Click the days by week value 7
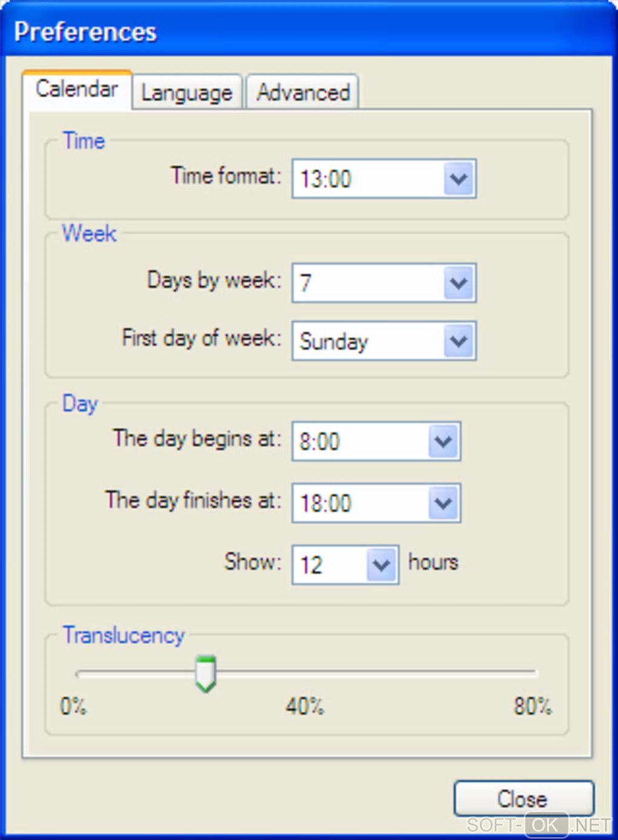The height and width of the screenshot is (840, 618). pos(367,283)
